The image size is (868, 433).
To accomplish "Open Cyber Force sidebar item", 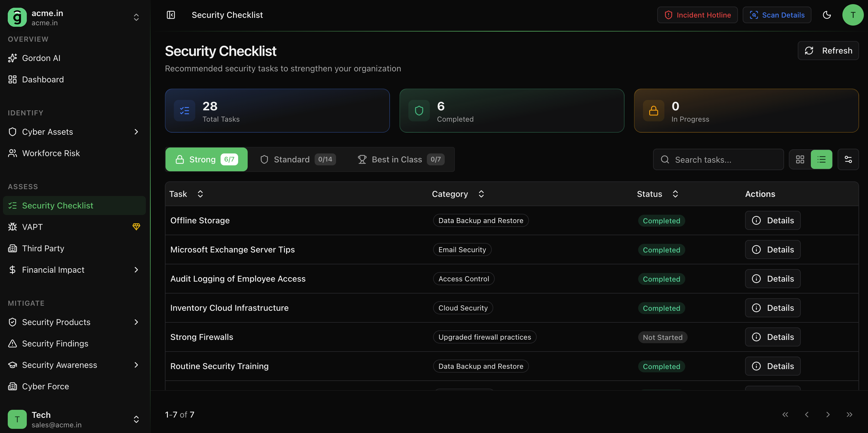I will [46, 386].
